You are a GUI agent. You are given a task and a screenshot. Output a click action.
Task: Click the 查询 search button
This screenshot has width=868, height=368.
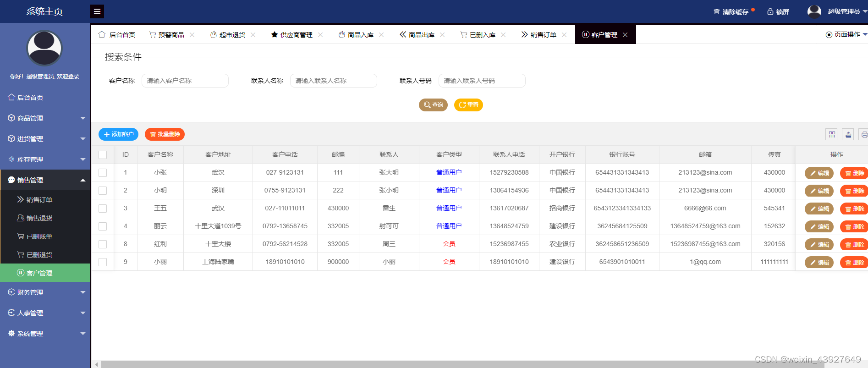click(433, 105)
